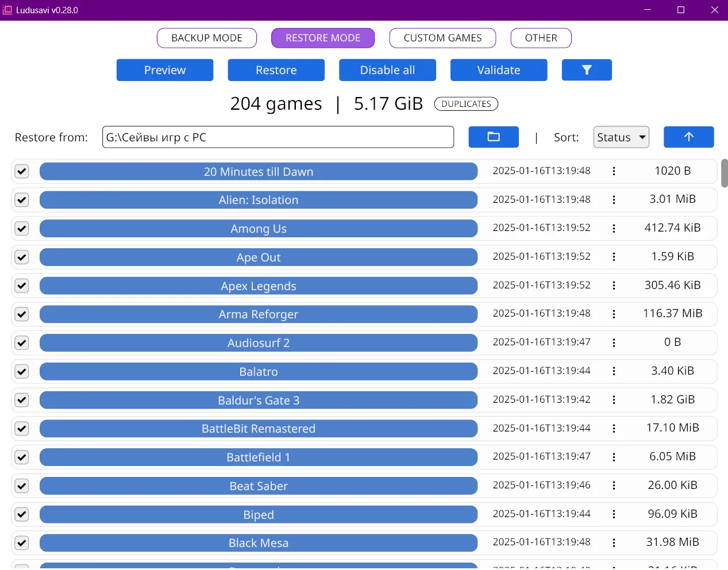The width and height of the screenshot is (728, 570).
Task: Switch to BACKUP MODE tab
Action: (207, 38)
